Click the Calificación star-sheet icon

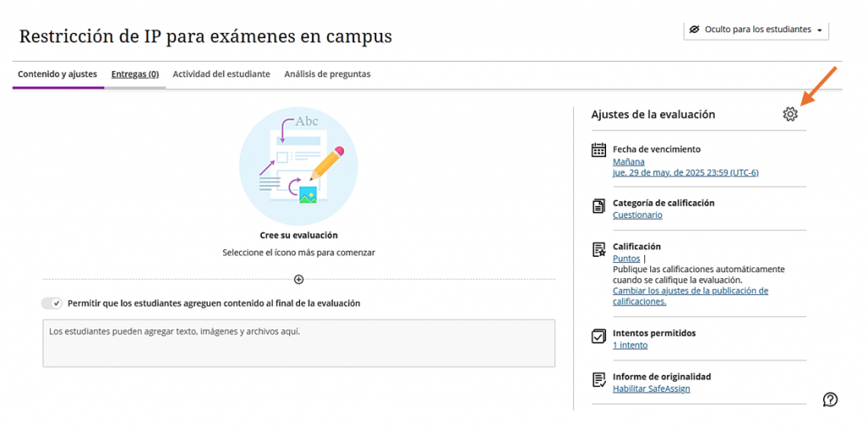[599, 249]
